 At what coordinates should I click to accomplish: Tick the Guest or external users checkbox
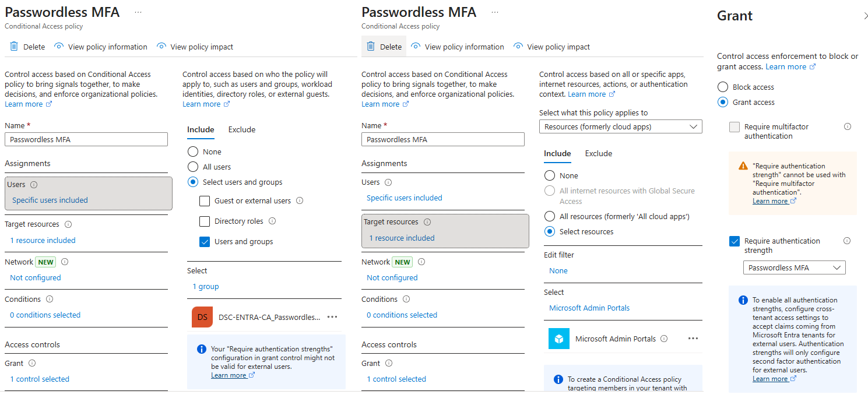pos(205,201)
